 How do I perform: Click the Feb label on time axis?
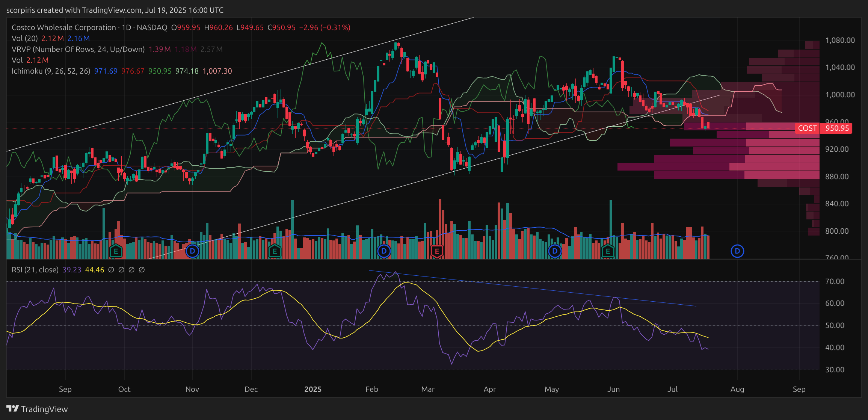[372, 389]
